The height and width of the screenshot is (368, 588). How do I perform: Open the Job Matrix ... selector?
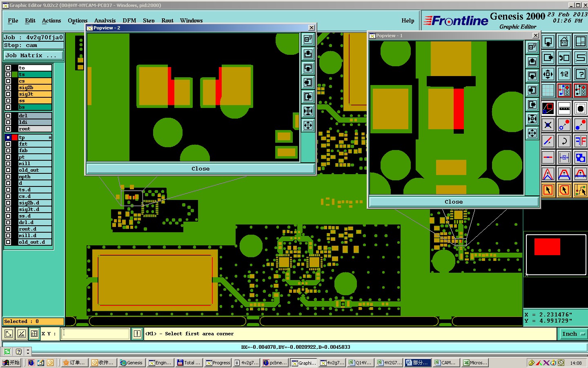pos(33,56)
